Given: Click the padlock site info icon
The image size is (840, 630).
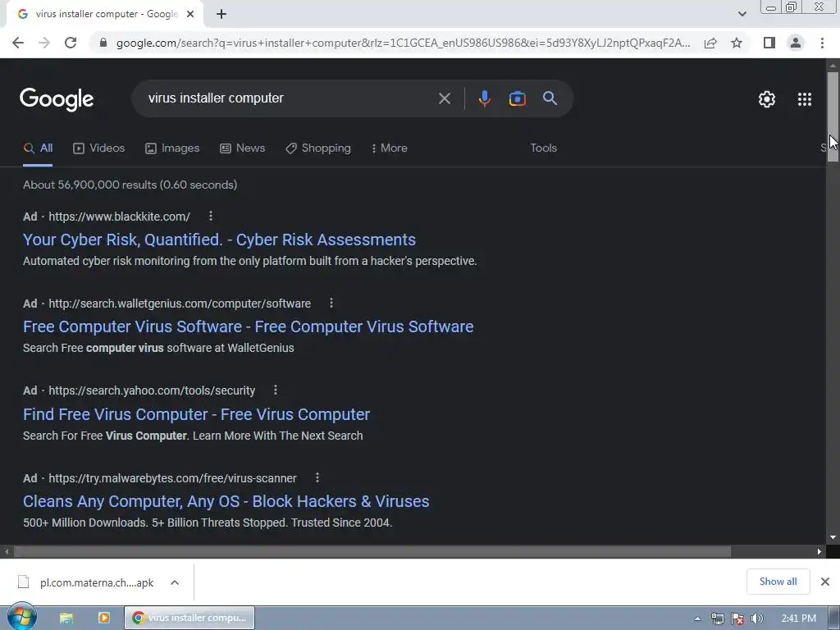Looking at the screenshot, I should point(103,43).
